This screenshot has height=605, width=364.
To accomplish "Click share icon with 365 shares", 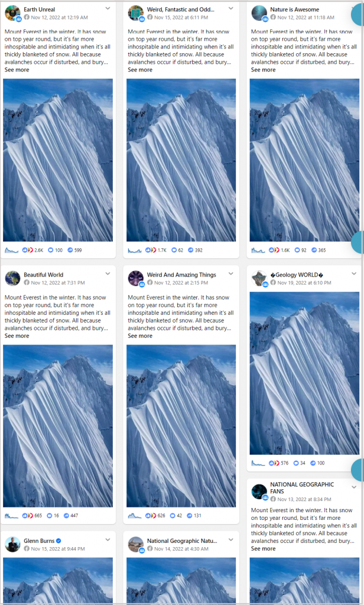I will 314,250.
